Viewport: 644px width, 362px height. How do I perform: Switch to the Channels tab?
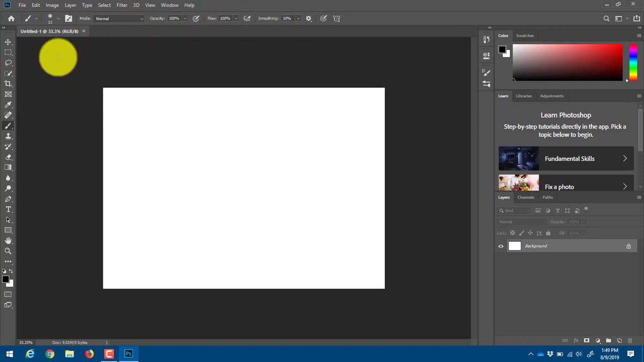click(x=526, y=197)
